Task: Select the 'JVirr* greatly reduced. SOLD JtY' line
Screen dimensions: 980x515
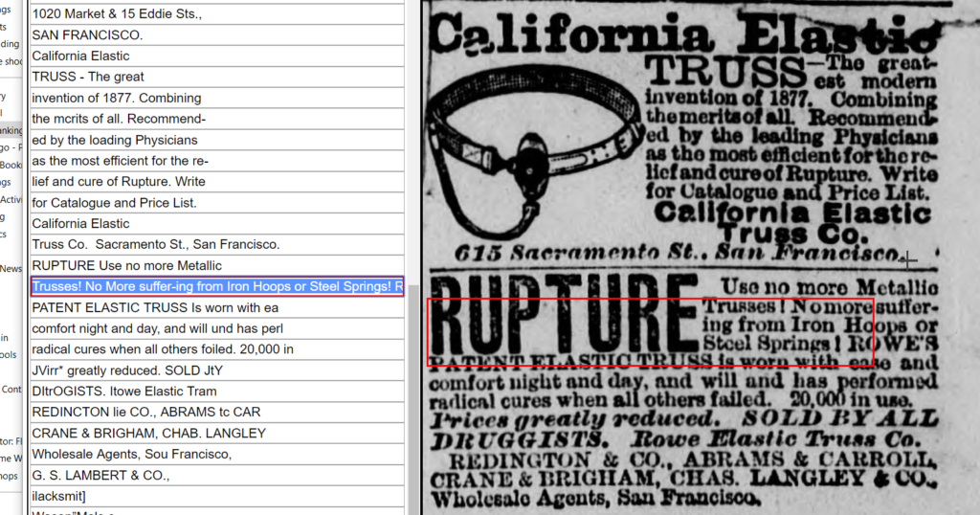Action: pos(217,370)
